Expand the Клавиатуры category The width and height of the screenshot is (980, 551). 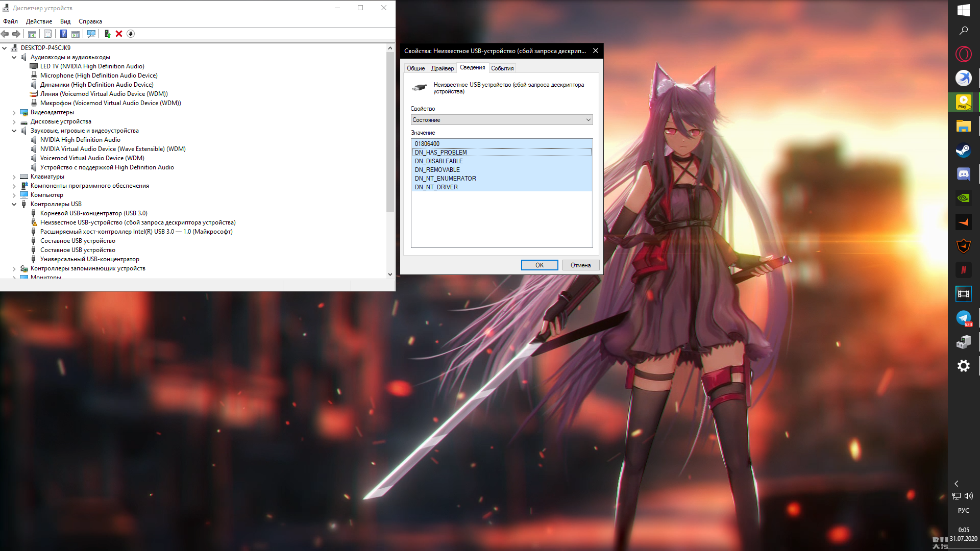point(14,177)
